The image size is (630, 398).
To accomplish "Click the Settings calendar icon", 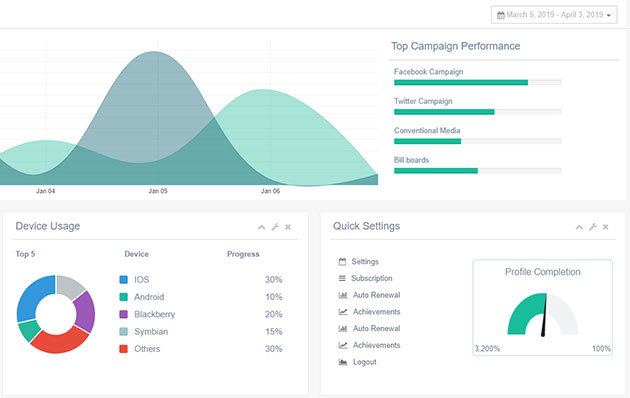I will coord(342,262).
